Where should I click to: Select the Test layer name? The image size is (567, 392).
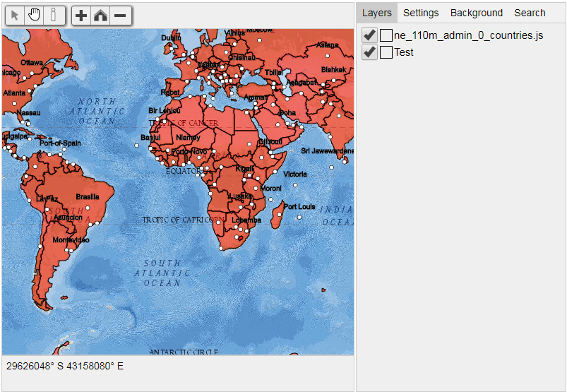click(404, 52)
